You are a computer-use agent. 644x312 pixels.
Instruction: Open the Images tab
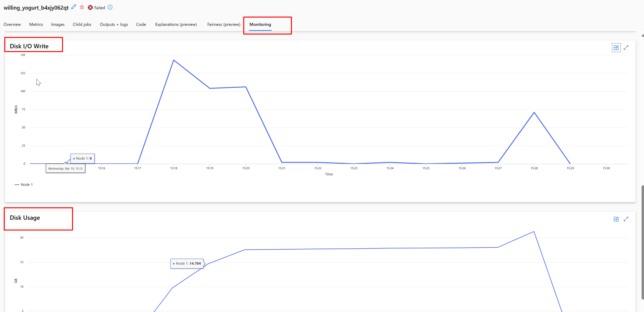58,25
